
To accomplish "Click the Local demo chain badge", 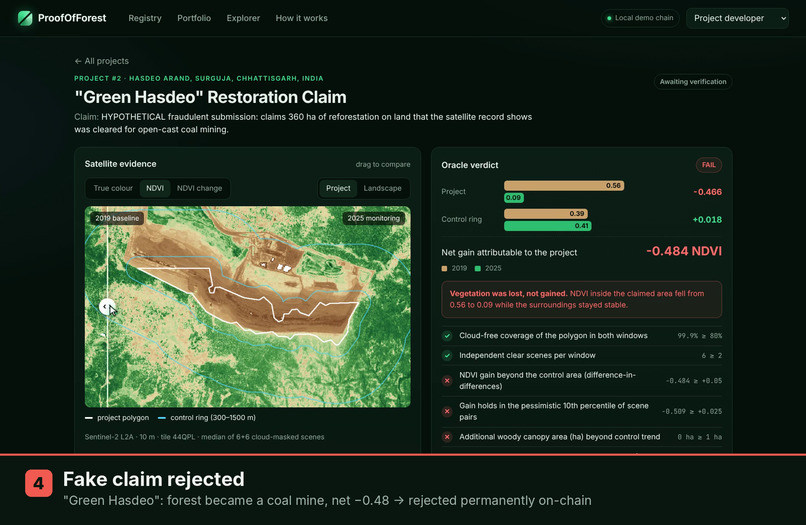I will coord(640,18).
